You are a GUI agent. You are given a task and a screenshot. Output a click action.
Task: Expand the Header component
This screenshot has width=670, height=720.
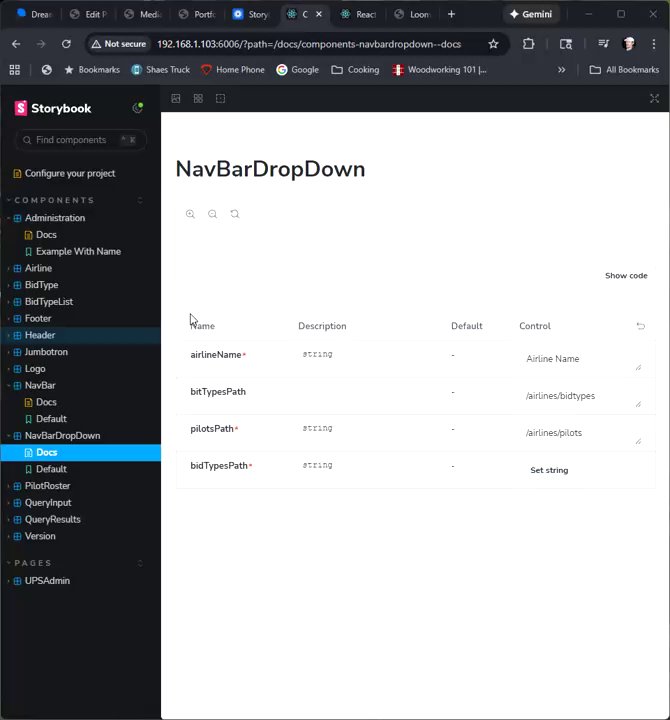pos(40,335)
